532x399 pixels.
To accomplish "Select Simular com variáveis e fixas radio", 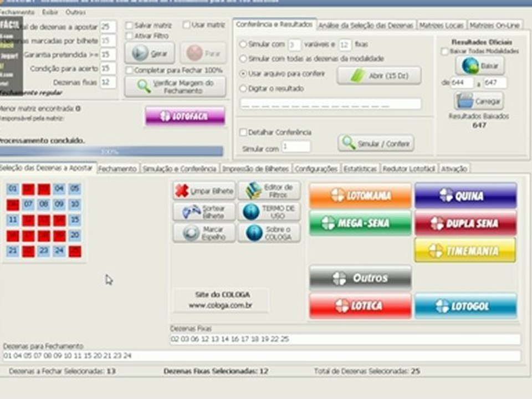I will pyautogui.click(x=243, y=44).
